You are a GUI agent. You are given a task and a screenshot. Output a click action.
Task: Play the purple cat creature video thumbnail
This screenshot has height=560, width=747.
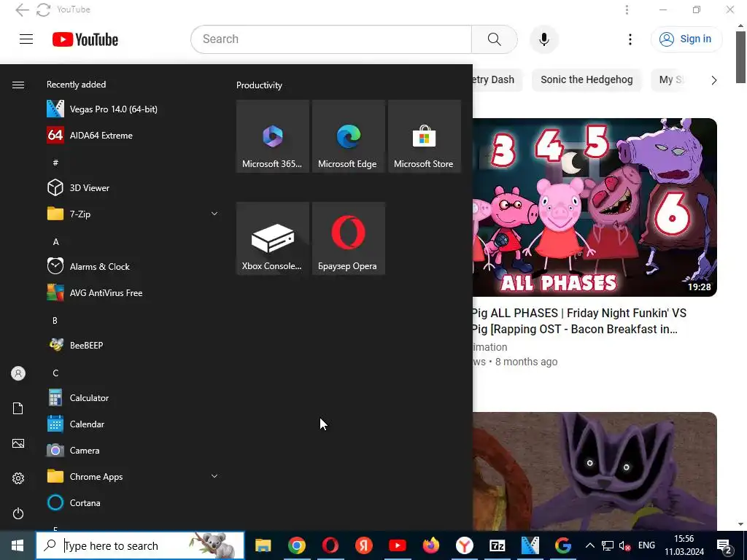coord(595,472)
